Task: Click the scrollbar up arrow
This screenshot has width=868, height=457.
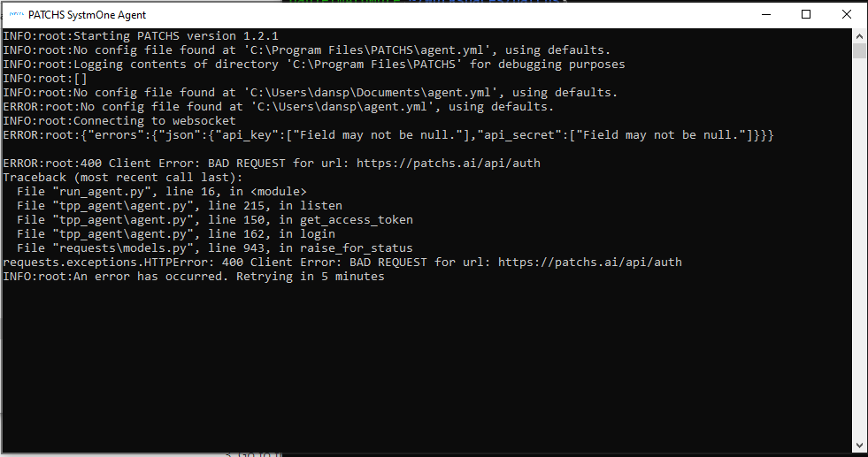Action: point(859,36)
